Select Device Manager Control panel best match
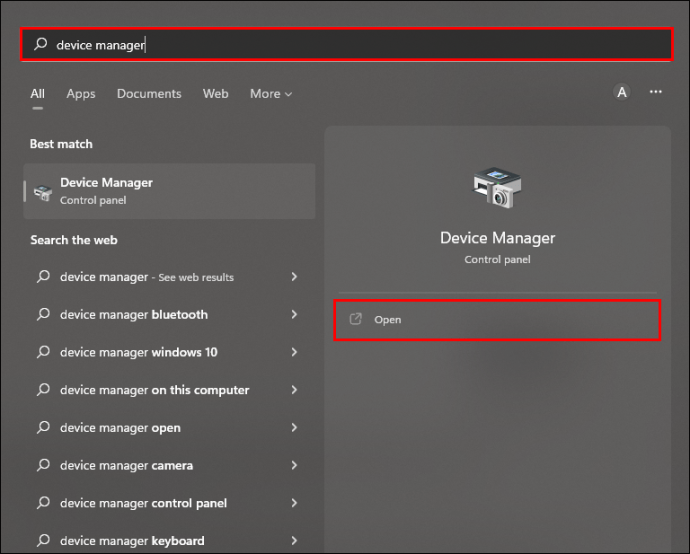 pyautogui.click(x=169, y=191)
